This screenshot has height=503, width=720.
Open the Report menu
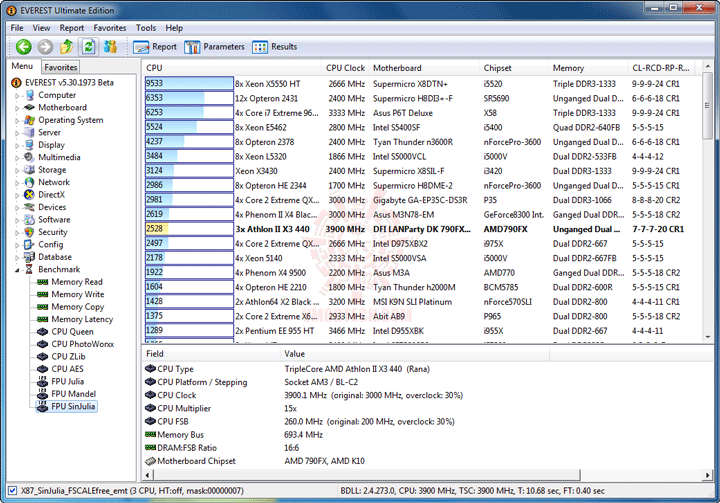(72, 28)
